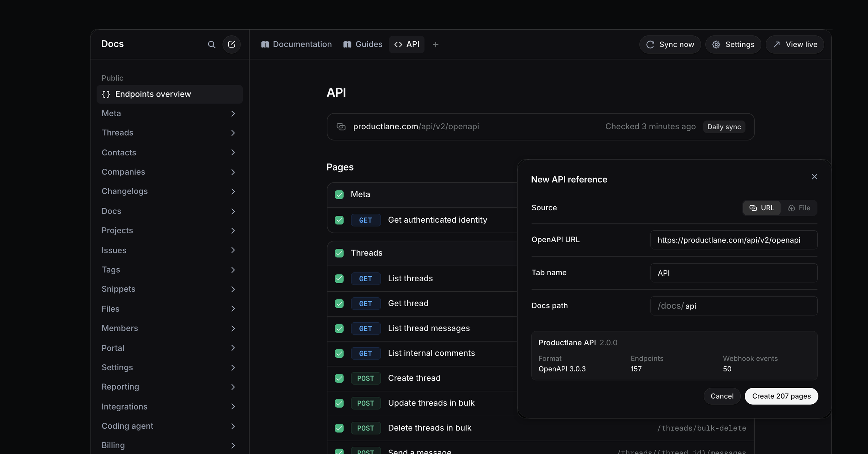Expand the Snippets section chevron
The width and height of the screenshot is (868, 454).
click(x=233, y=289)
